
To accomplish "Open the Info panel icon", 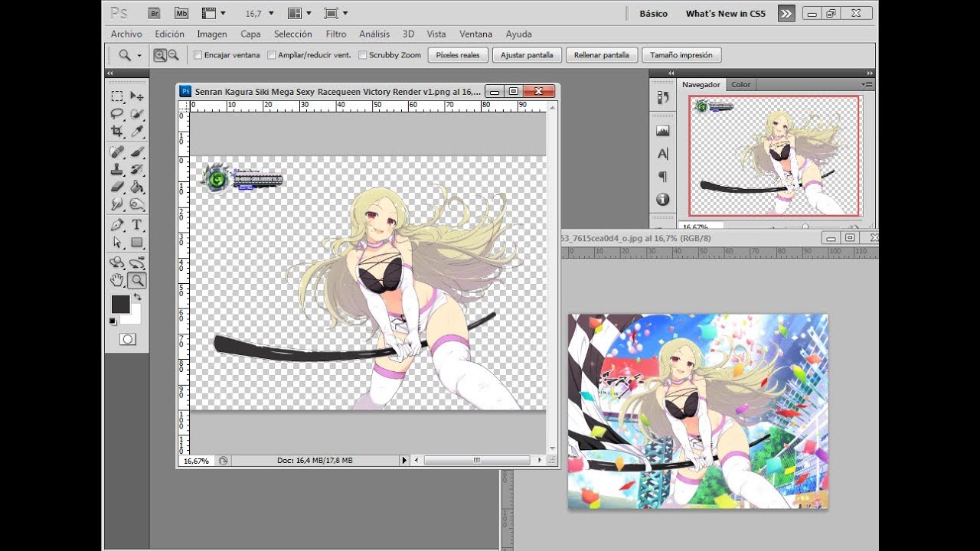I will pyautogui.click(x=663, y=200).
